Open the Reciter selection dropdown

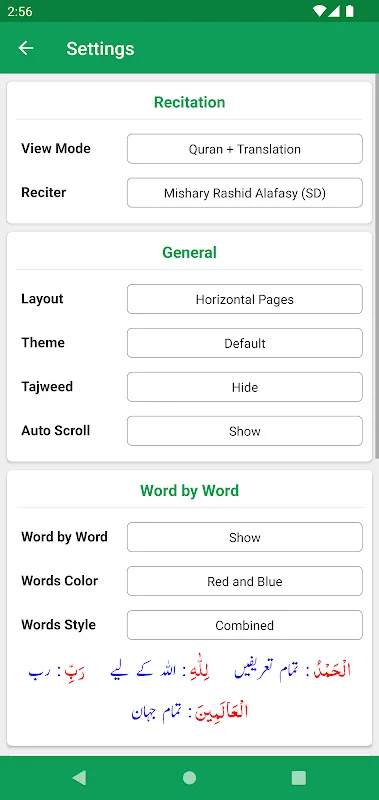point(245,193)
